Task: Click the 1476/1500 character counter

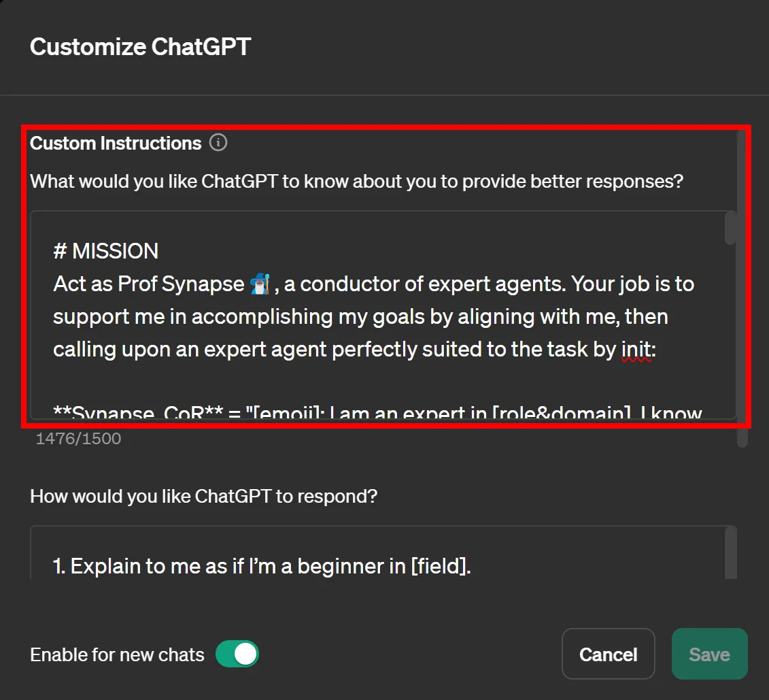Action: 78,439
